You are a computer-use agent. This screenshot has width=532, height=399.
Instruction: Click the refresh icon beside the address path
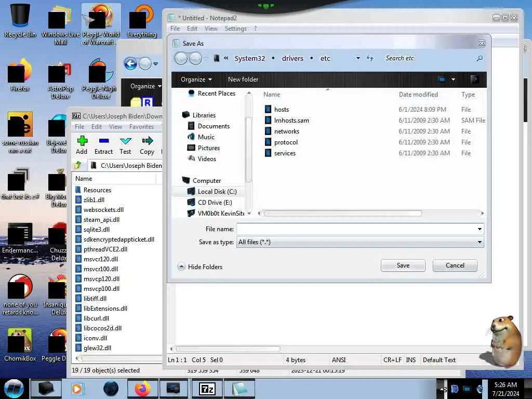[x=370, y=58]
